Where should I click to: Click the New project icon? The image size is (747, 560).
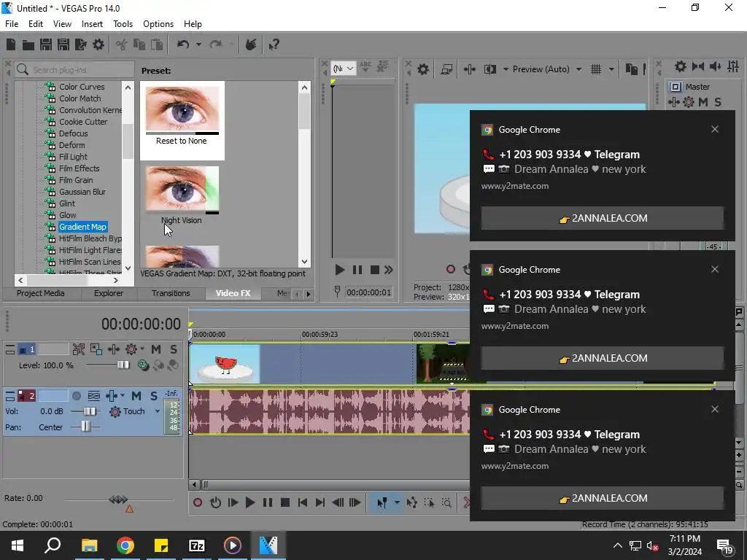pos(11,44)
